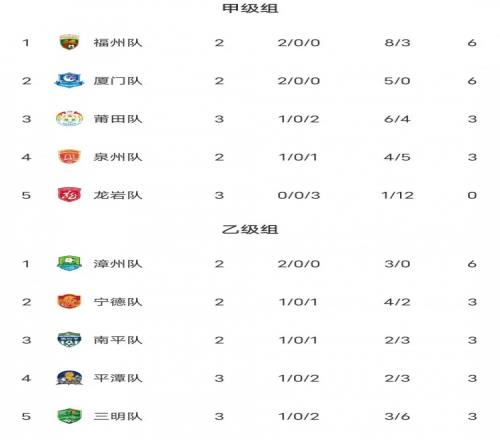
Task: Click the 福州队 team badge icon
Action: tap(69, 42)
